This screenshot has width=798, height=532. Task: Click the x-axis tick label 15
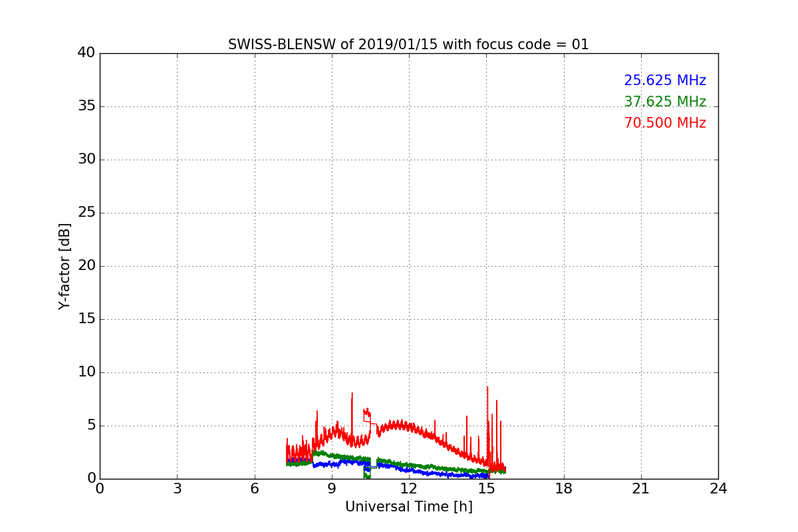(x=486, y=489)
